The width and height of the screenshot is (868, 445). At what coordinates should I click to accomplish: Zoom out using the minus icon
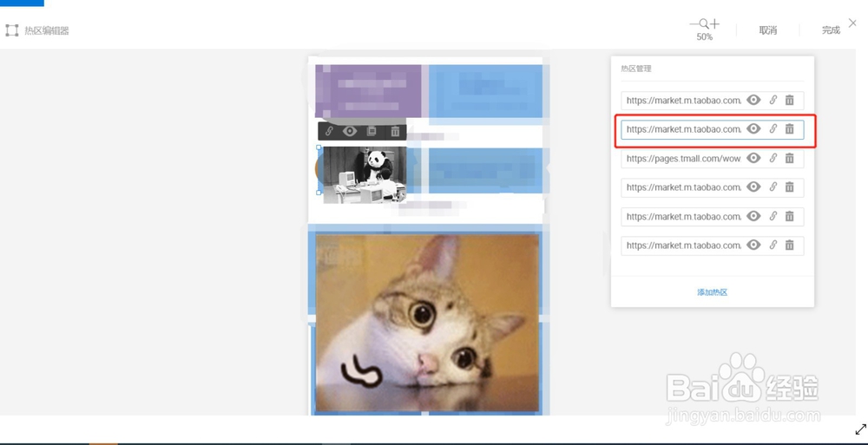[x=694, y=23]
